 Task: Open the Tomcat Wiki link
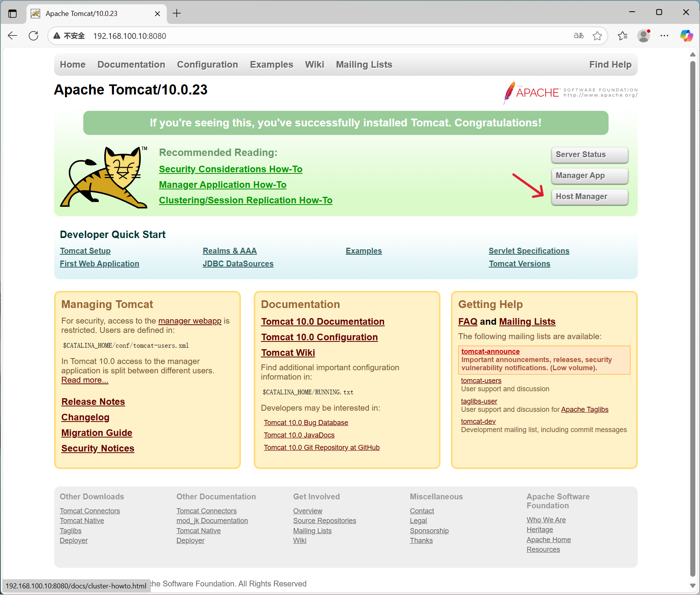point(288,353)
